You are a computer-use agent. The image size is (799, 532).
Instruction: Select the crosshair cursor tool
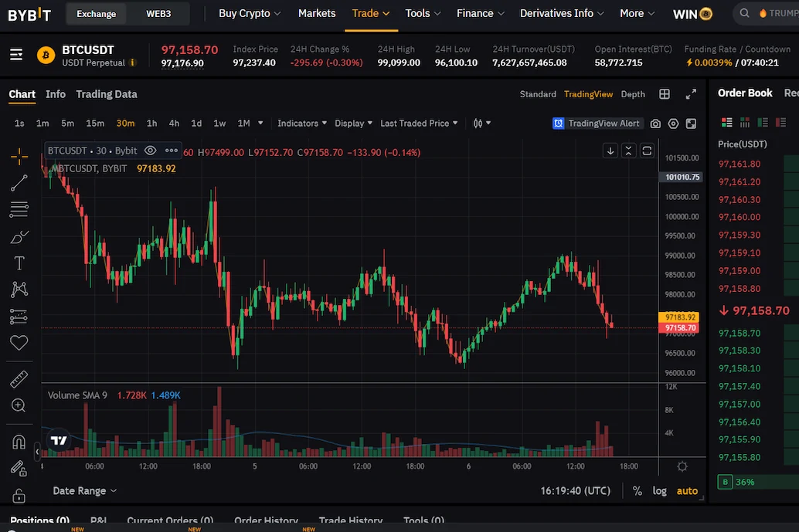[19, 156]
